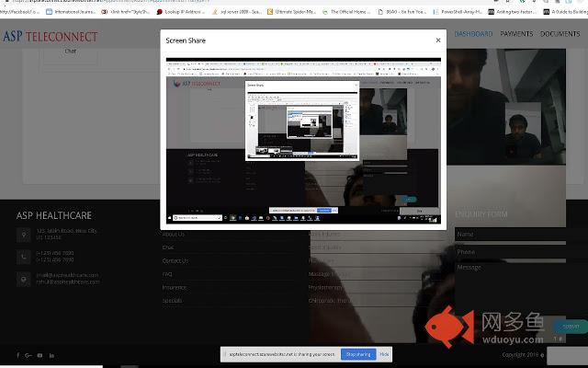The width and height of the screenshot is (588, 368).
Task: Click the Facebook icon in footer
Action: click(x=17, y=355)
